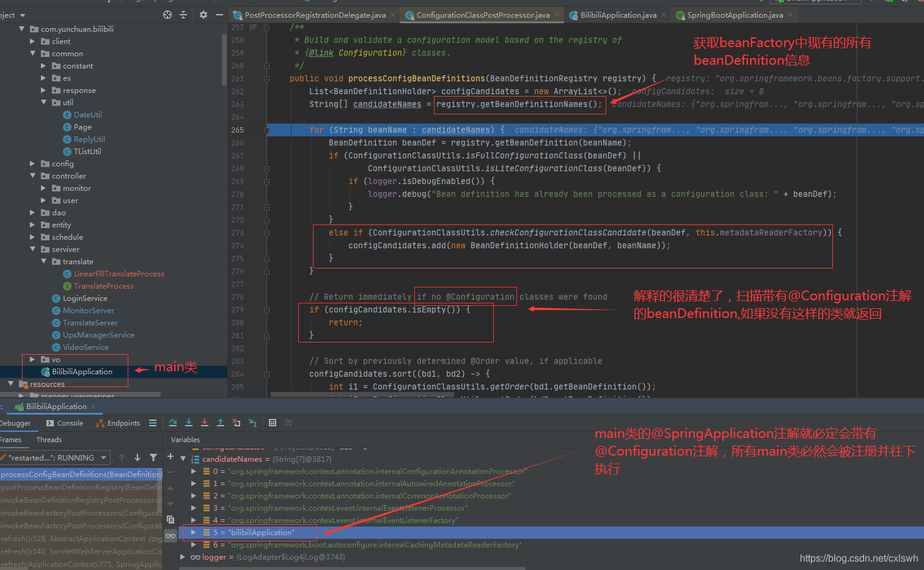The height and width of the screenshot is (570, 924).
Task: Close the PostProcessorRegistrationDelegate.java tab
Action: [393, 15]
